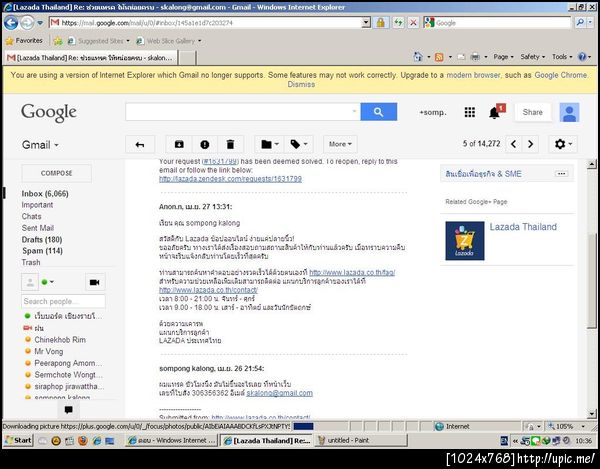Click the red Stop loading icon
This screenshot has height=469, width=600.
coord(413,23)
